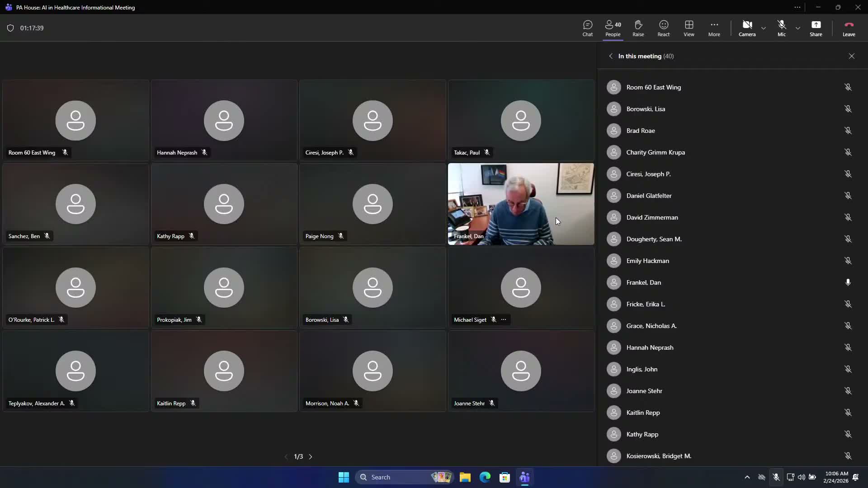Open the View layout options
Image resolution: width=868 pixels, height=488 pixels.
click(x=689, y=28)
